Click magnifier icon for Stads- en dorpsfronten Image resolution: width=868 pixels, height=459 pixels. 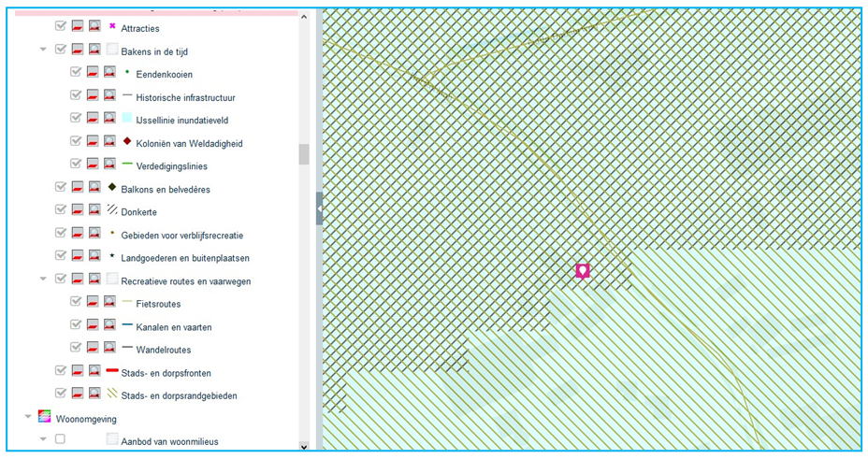pyautogui.click(x=94, y=370)
